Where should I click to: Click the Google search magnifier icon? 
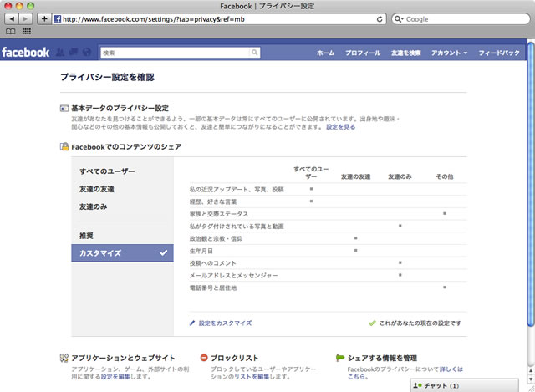pyautogui.click(x=397, y=19)
